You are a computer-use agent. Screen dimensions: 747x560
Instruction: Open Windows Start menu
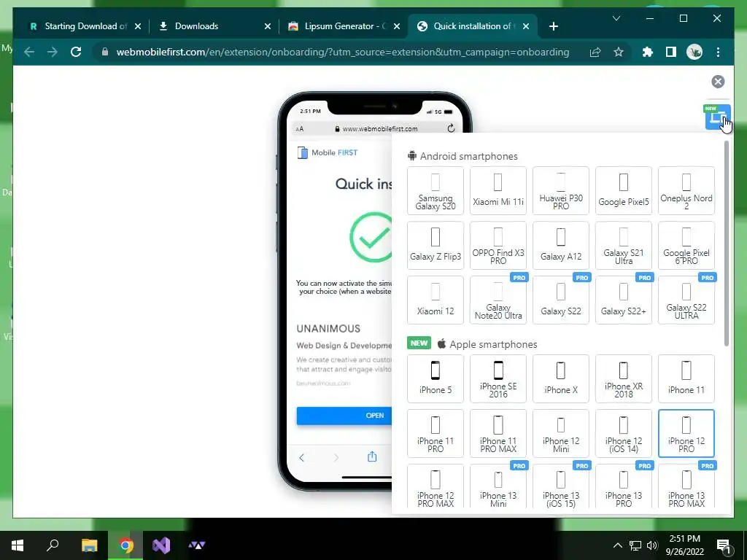click(x=18, y=545)
